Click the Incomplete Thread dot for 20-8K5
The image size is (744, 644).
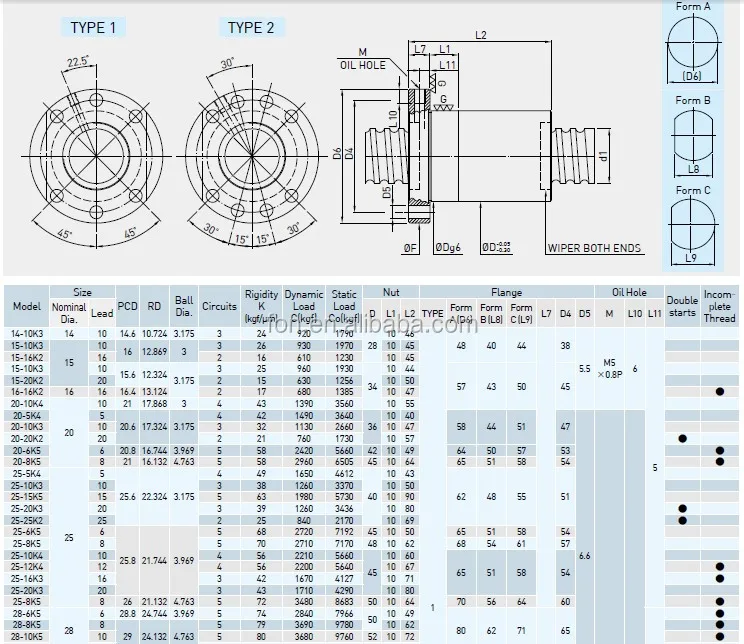point(719,462)
